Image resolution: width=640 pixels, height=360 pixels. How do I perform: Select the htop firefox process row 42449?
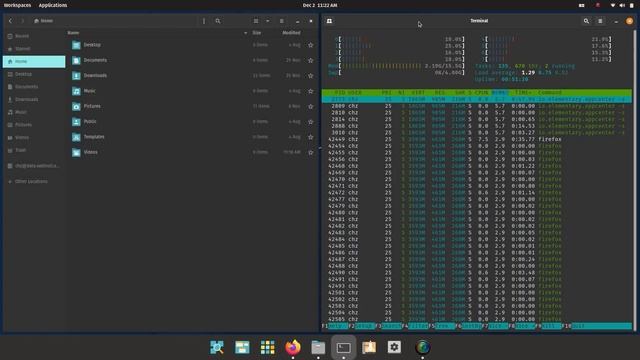click(477, 139)
